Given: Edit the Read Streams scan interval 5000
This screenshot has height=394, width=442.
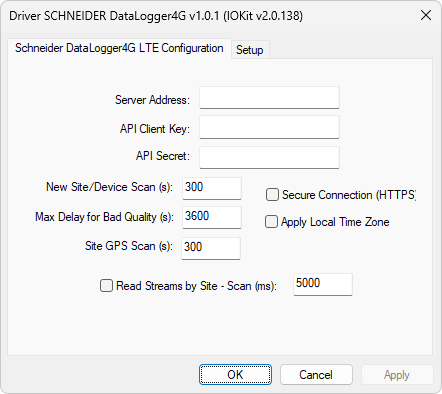Looking at the screenshot, I should click(x=323, y=284).
